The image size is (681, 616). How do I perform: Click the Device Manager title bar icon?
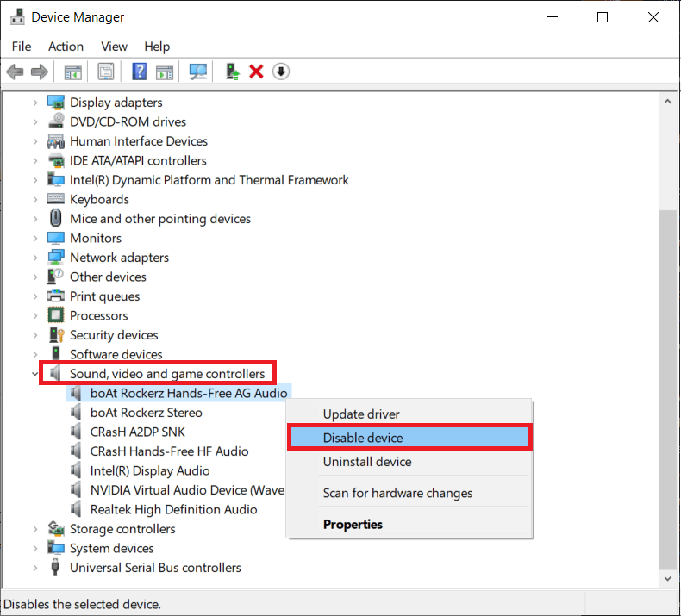click(x=18, y=16)
